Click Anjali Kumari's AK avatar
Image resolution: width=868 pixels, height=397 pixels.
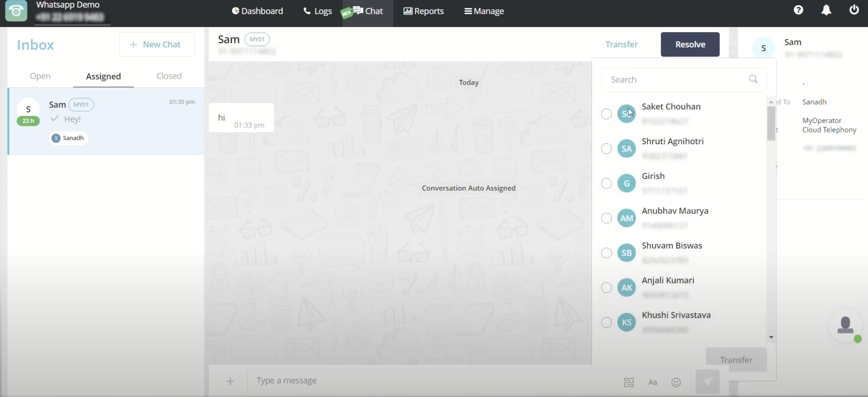point(627,287)
